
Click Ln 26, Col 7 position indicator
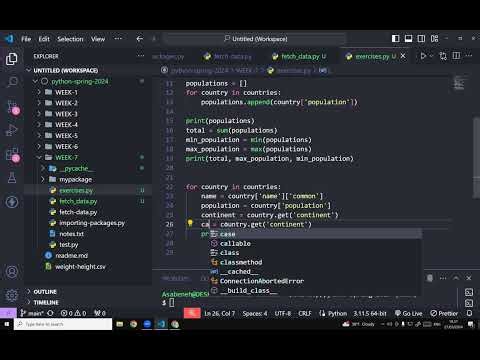(x=219, y=313)
